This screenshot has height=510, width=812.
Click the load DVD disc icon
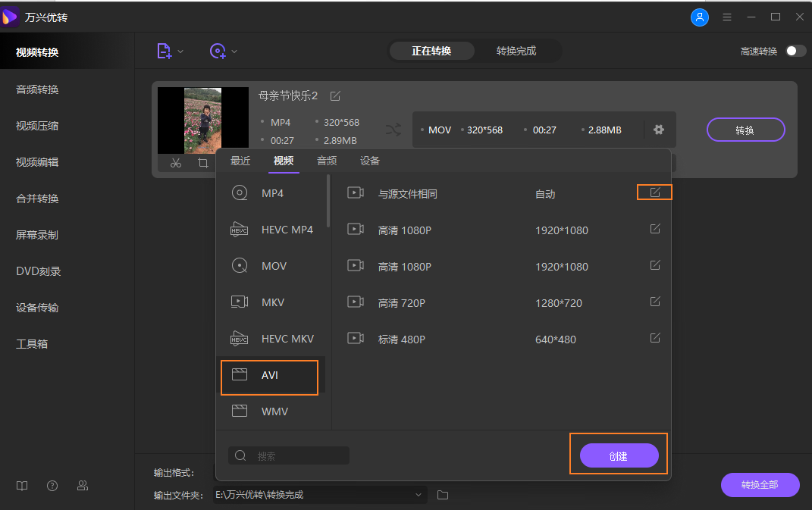point(218,50)
